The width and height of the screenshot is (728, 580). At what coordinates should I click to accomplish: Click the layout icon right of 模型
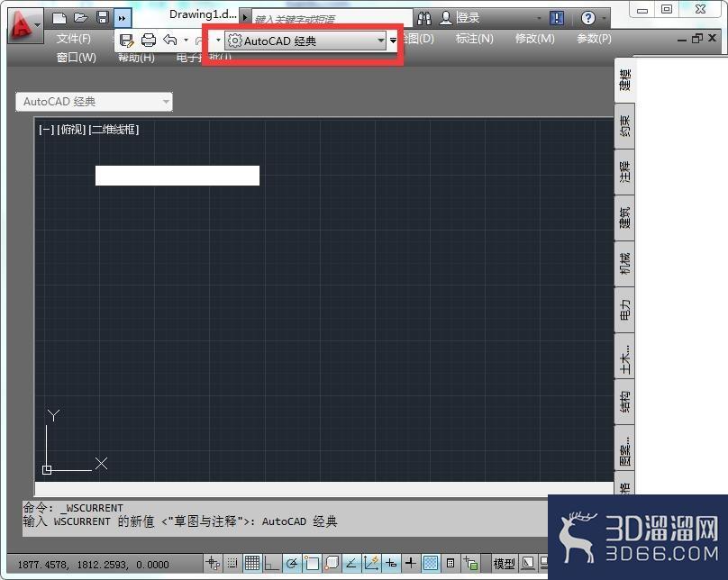click(528, 563)
